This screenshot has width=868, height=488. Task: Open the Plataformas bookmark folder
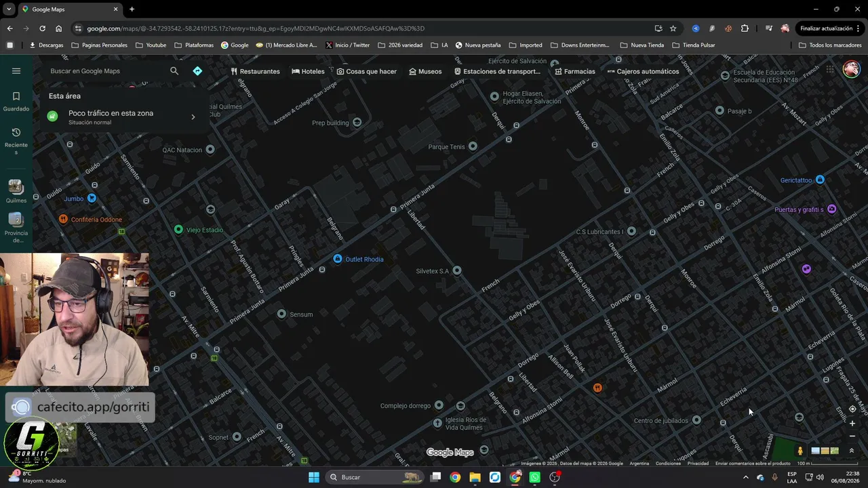pos(194,45)
